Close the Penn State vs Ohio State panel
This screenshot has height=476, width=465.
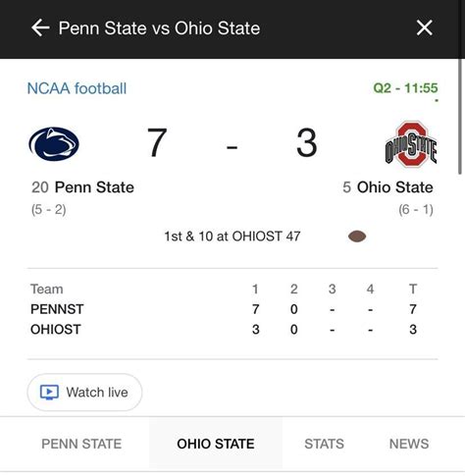pos(425,27)
